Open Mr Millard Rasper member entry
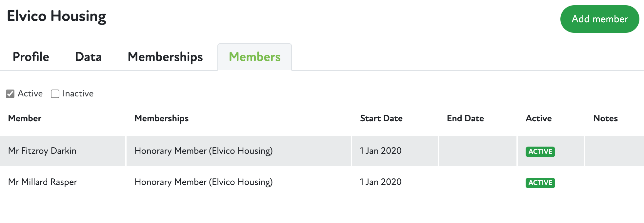Screen dimensions: 644x223 tap(43, 182)
